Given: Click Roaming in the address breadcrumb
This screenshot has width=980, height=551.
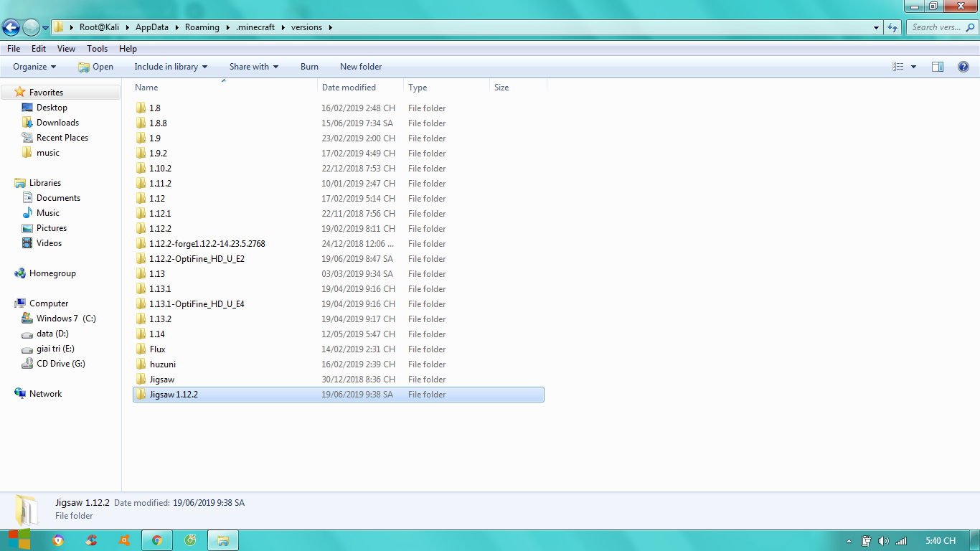Looking at the screenshot, I should pos(202,27).
